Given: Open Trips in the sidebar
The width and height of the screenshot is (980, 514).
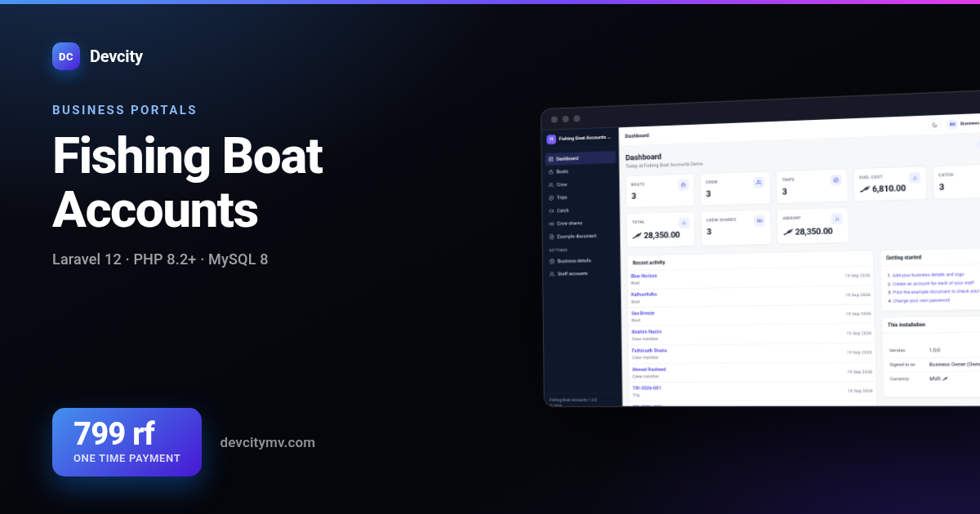Looking at the screenshot, I should point(581,197).
